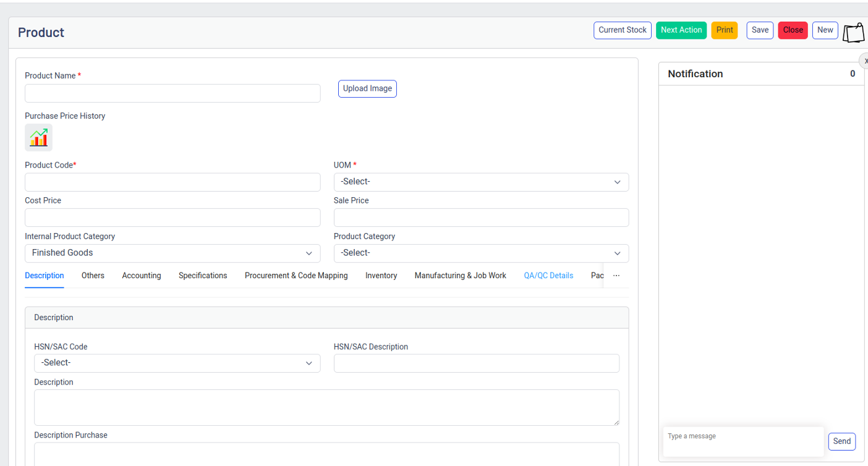Click the Type a message box

(x=743, y=441)
